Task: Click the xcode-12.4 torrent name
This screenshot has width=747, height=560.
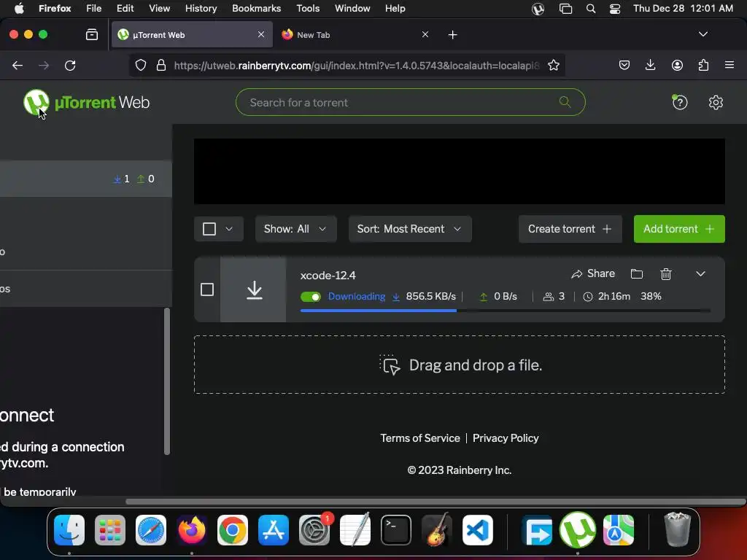Action: tap(328, 275)
